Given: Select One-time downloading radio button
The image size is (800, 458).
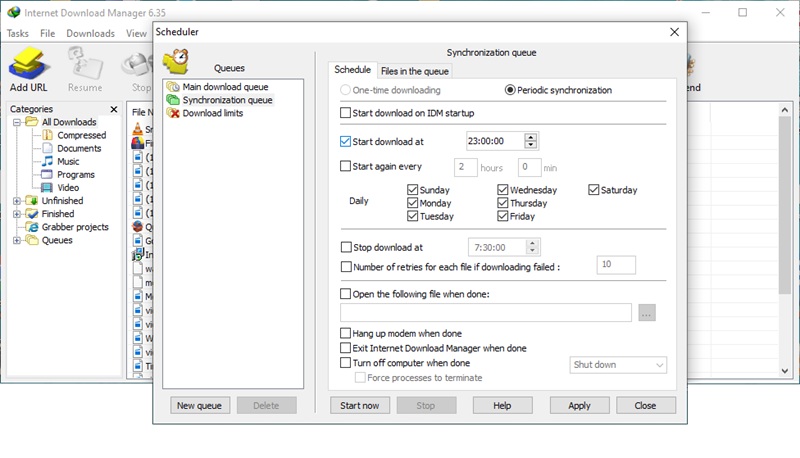Looking at the screenshot, I should 345,90.
